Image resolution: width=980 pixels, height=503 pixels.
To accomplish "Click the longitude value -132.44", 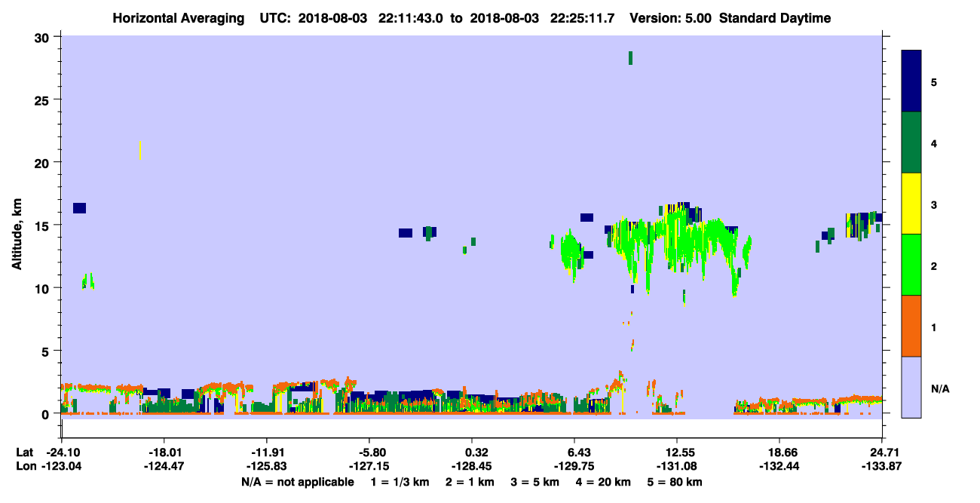I will pos(779,466).
